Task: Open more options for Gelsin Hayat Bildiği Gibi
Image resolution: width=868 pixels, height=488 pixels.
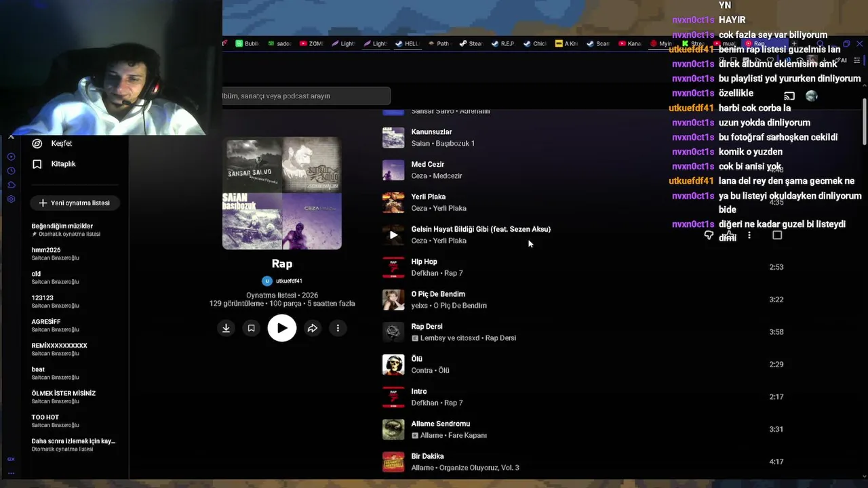Action: tap(749, 235)
